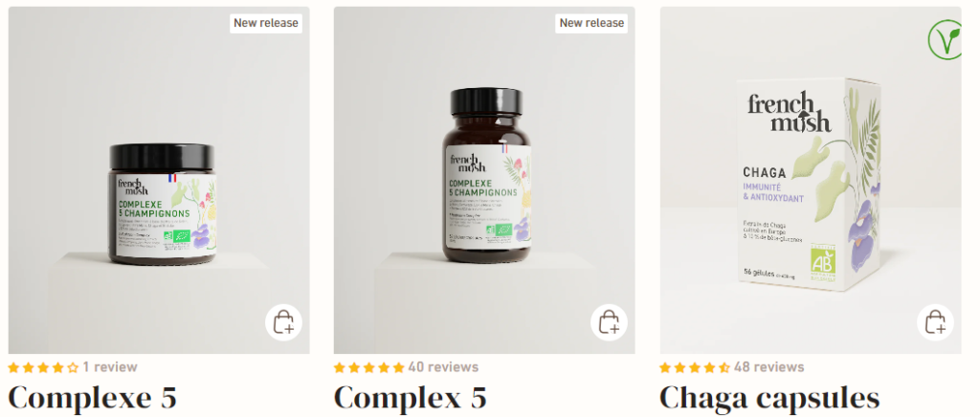Click the New release badge on jar
Viewport: 980px width, 417px height.
266,23
